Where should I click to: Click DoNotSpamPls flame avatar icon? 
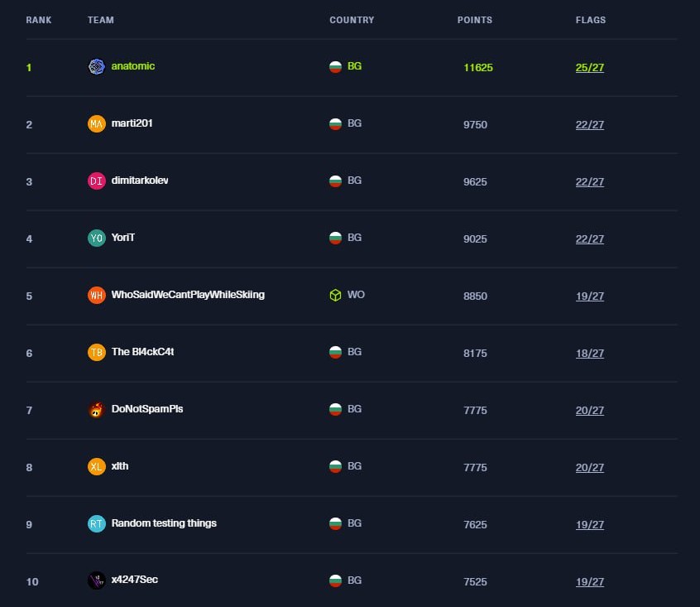click(97, 410)
